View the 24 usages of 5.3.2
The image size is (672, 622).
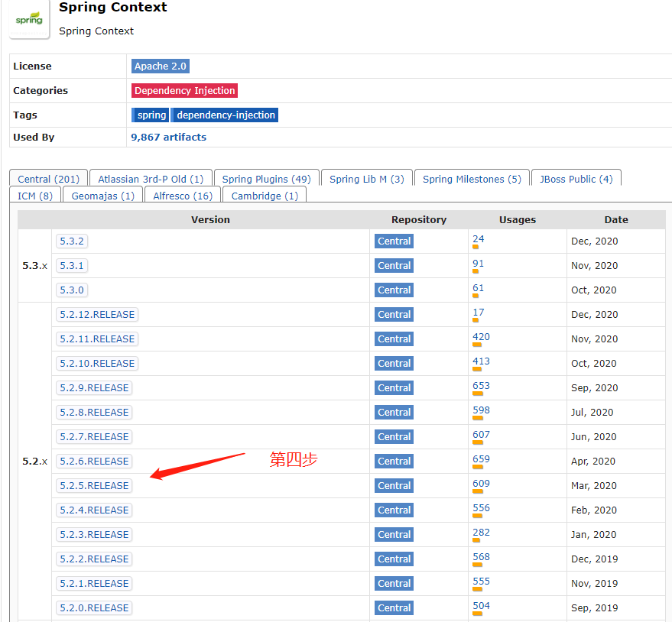pos(478,238)
